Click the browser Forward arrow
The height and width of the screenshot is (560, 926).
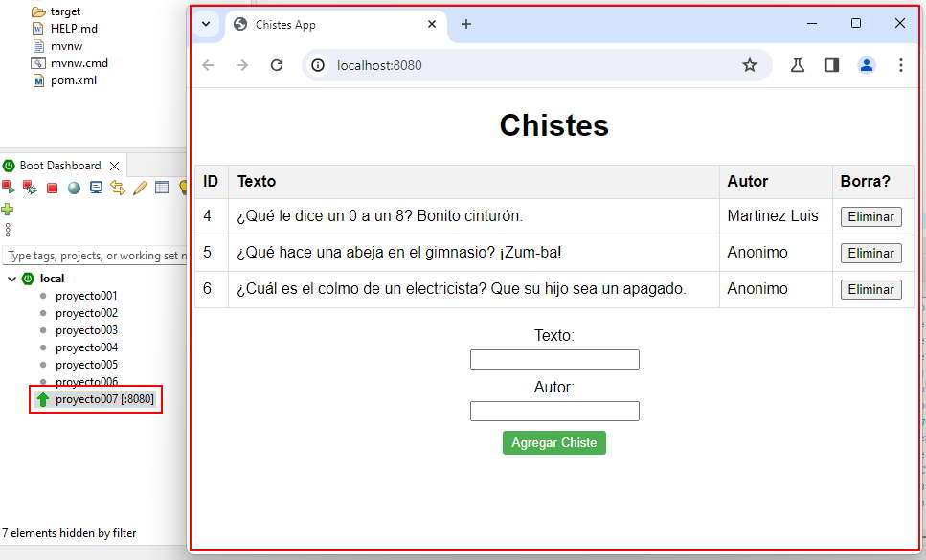click(242, 65)
